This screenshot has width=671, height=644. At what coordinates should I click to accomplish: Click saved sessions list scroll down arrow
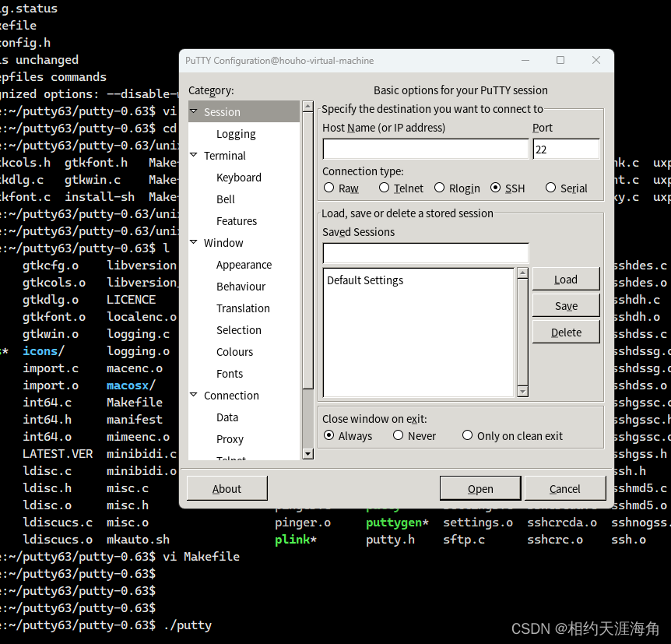click(522, 392)
